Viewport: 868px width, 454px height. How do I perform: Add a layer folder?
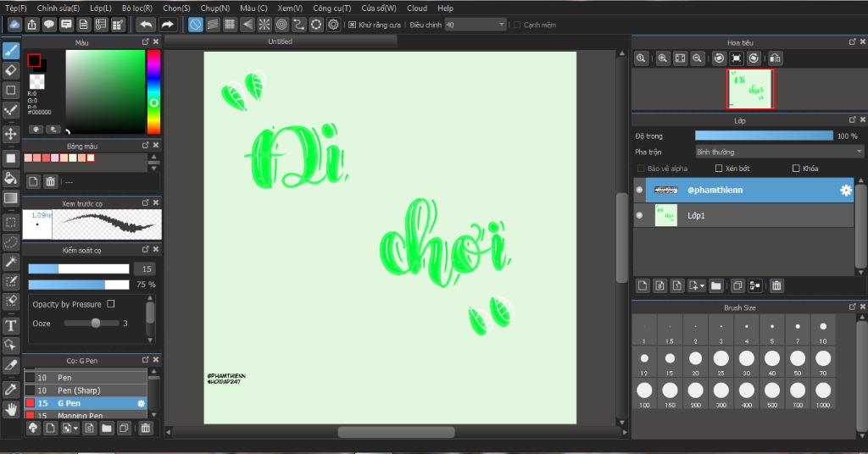(715, 285)
